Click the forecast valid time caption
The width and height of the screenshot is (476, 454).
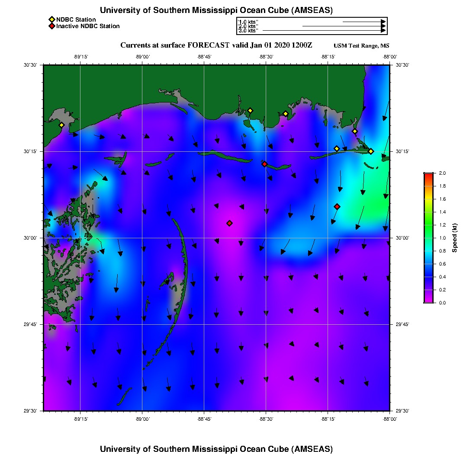tap(216, 45)
